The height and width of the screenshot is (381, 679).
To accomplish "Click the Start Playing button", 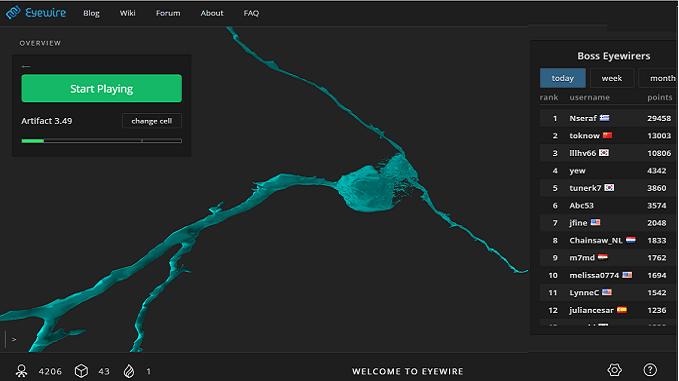I will [x=102, y=88].
